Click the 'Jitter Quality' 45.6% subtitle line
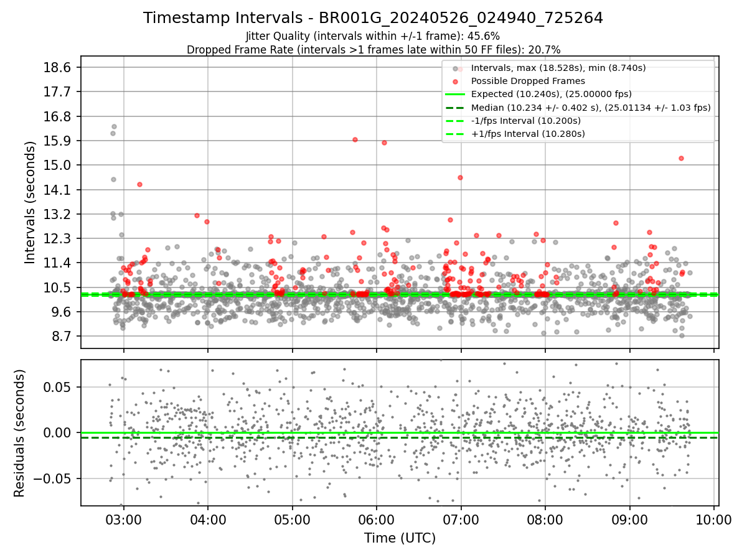 (373, 36)
